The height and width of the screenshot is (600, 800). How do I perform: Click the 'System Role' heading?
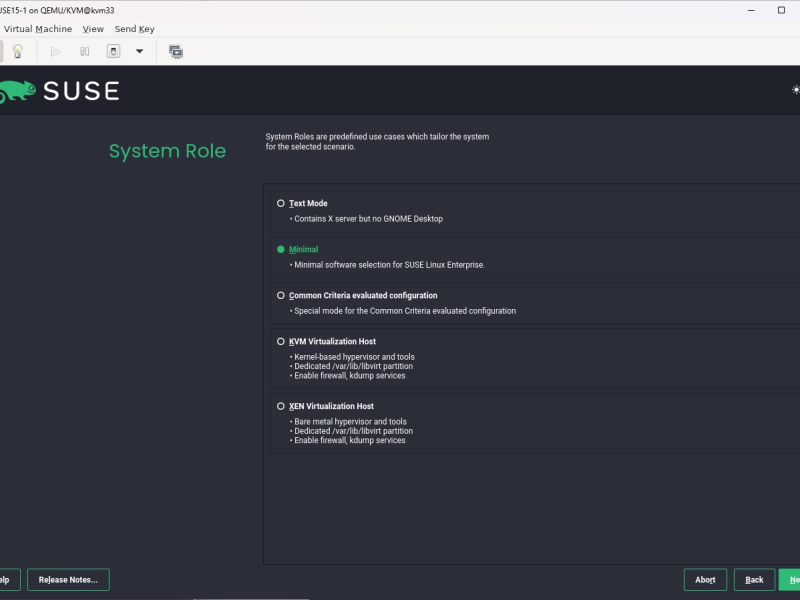click(167, 151)
